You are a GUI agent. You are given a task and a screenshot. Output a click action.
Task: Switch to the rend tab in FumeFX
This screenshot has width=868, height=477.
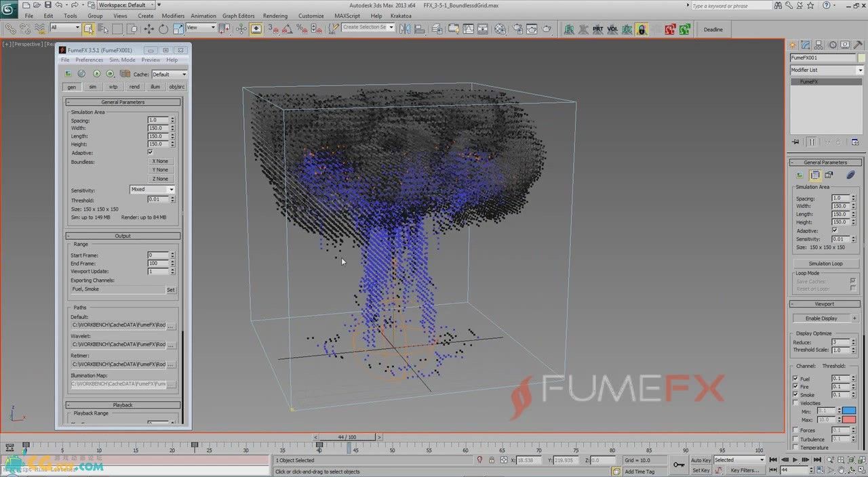(134, 87)
